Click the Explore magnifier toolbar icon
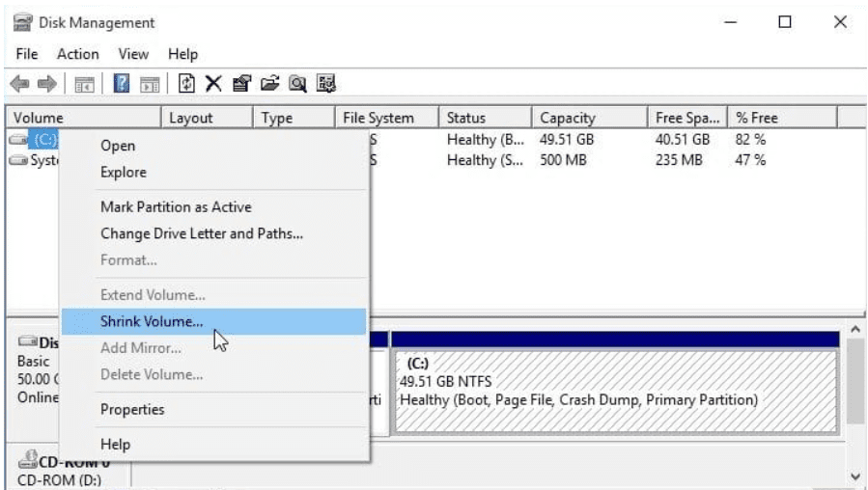 tap(297, 84)
